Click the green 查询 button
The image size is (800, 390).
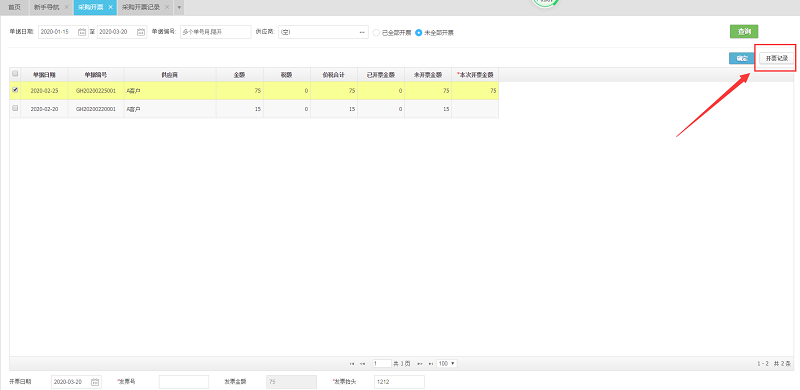click(744, 32)
